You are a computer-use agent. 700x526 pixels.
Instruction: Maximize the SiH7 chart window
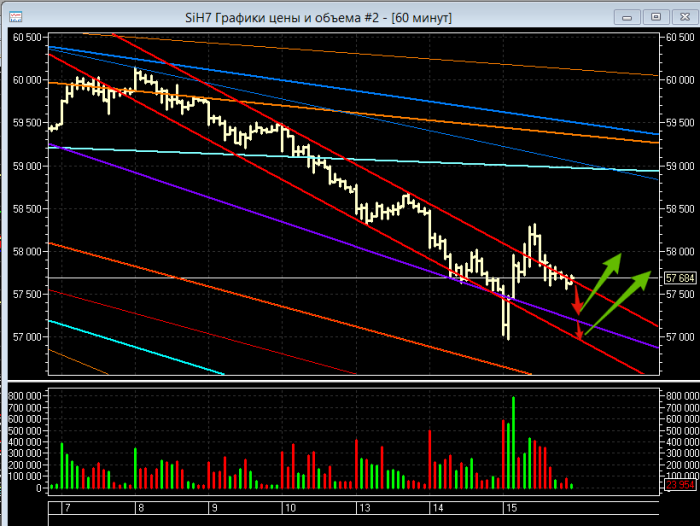656,17
